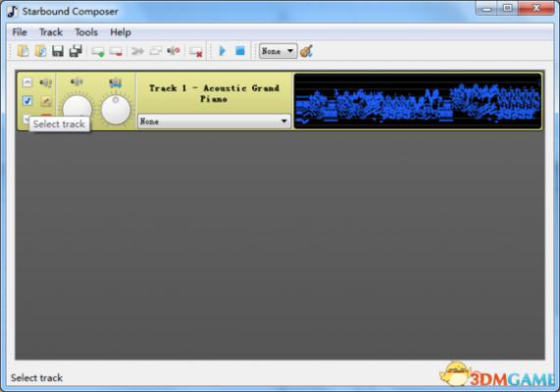Open the Tools menu
The height and width of the screenshot is (392, 560).
click(86, 32)
